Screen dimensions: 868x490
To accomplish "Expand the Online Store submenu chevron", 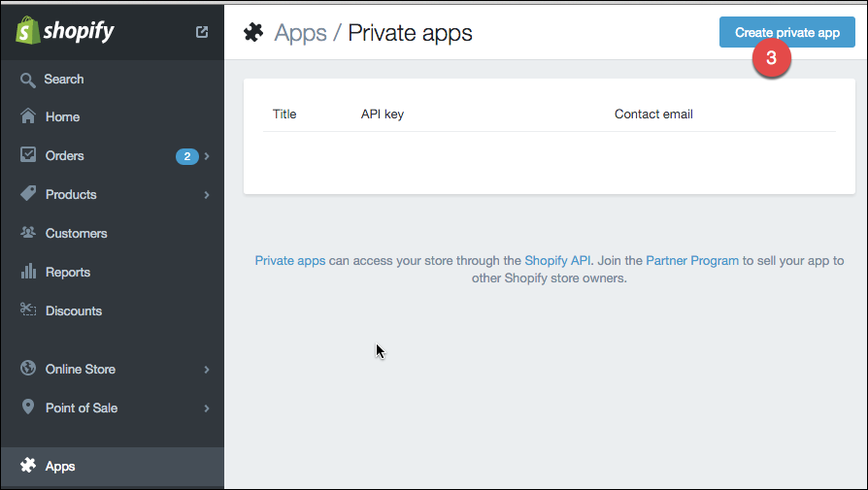I will click(x=207, y=370).
